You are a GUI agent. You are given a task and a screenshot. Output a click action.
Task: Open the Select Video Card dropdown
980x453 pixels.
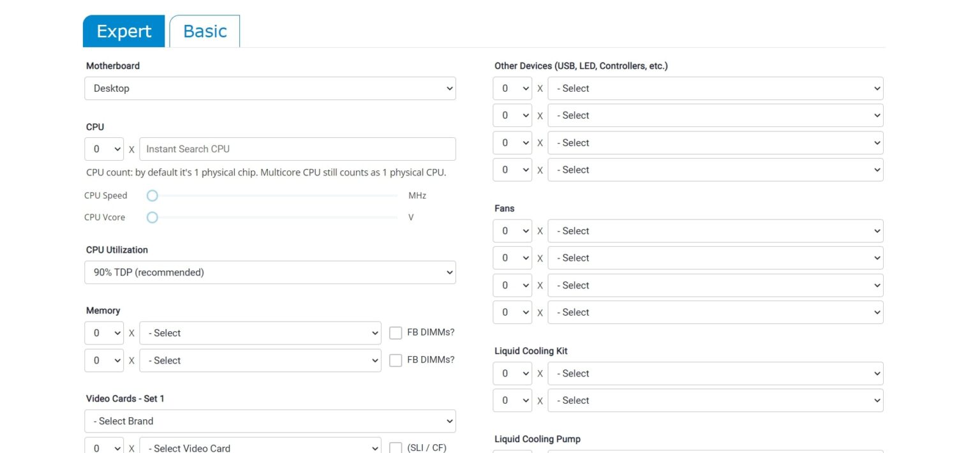(x=260, y=447)
